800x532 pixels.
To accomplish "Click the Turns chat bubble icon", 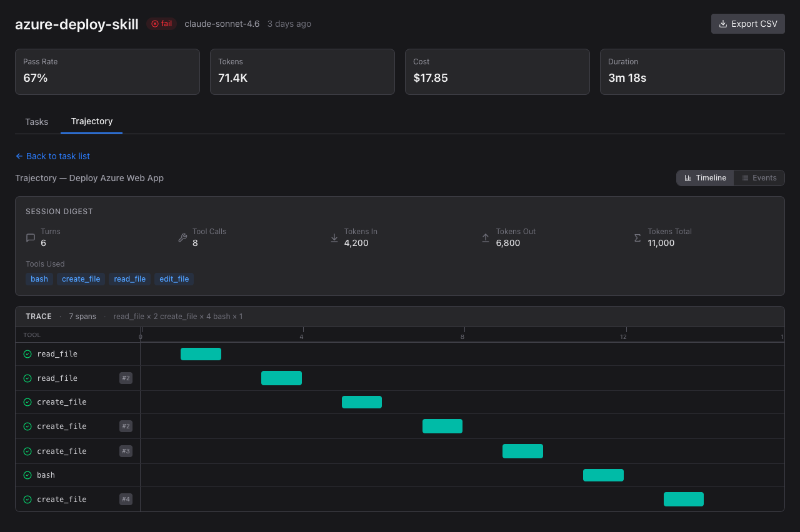I will click(x=31, y=237).
